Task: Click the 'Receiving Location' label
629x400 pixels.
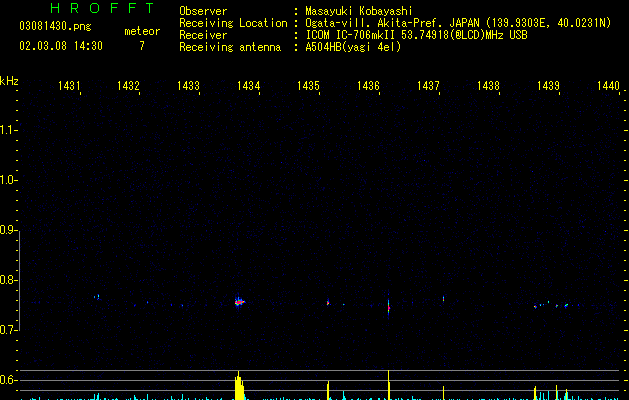Action: click(x=233, y=23)
